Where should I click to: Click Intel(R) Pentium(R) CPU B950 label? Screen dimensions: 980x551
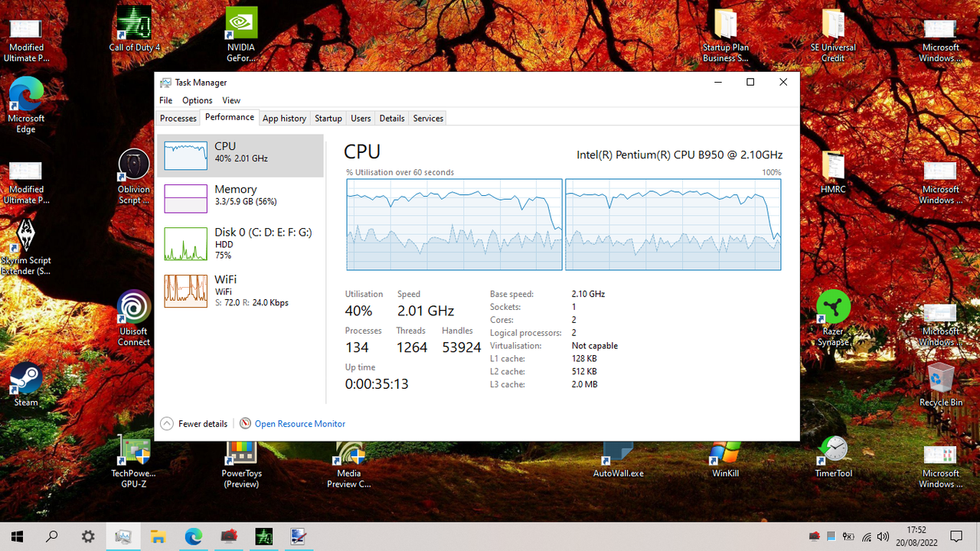pos(680,155)
